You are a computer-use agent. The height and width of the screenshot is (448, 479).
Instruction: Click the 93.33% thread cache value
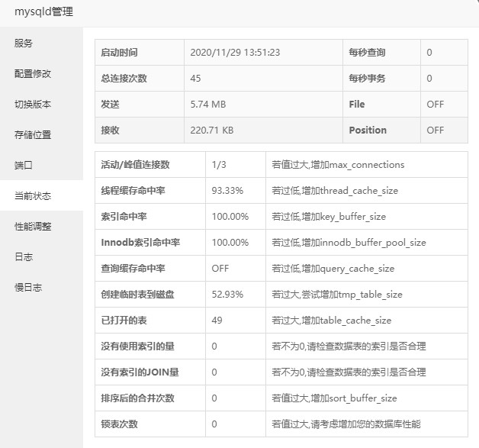tap(227, 190)
